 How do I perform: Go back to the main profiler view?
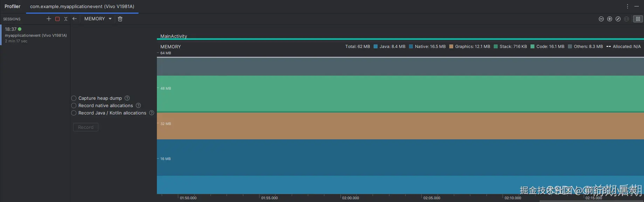tap(75, 19)
